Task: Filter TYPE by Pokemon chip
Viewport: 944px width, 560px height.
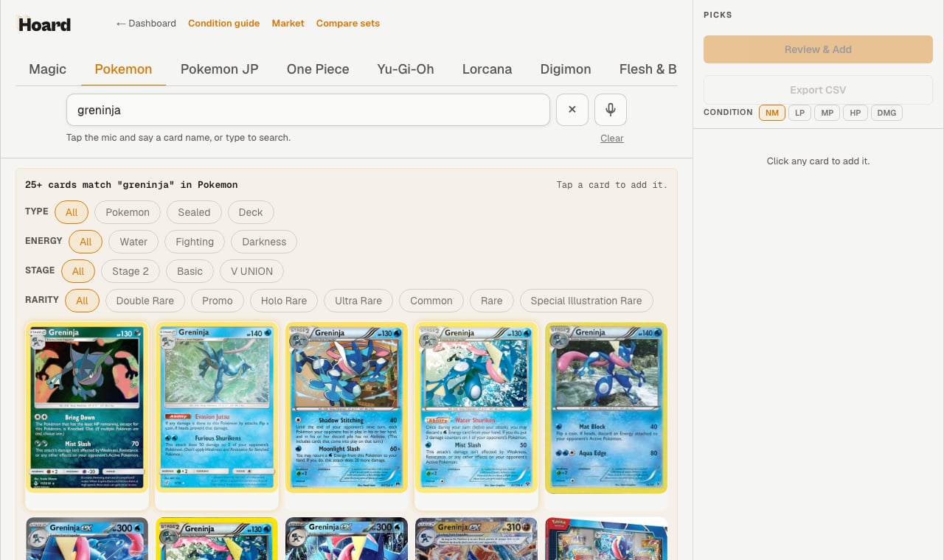Action: pyautogui.click(x=128, y=212)
